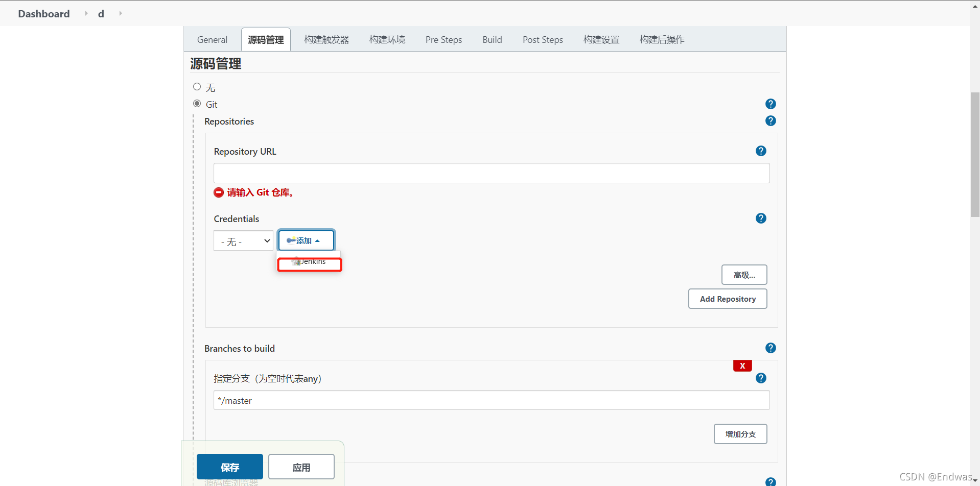
Task: Open the 'd' project breadcrumb link
Action: click(101, 14)
